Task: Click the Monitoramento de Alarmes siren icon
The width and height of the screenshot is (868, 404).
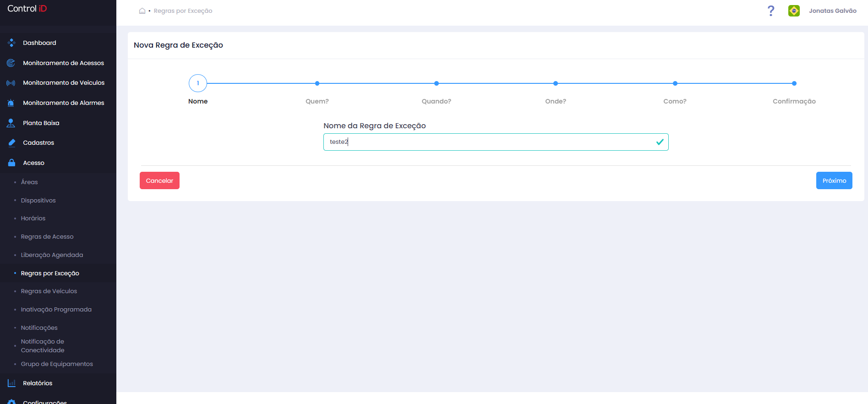Action: pyautogui.click(x=11, y=103)
